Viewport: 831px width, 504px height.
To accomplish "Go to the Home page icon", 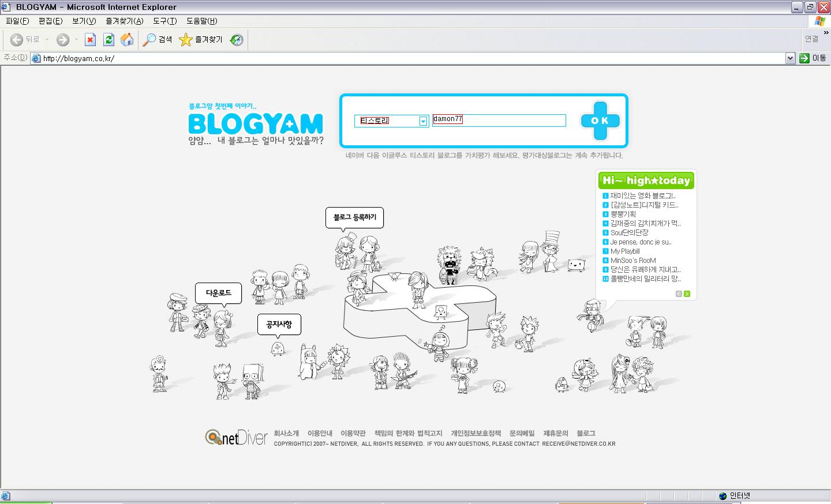I will pos(127,39).
